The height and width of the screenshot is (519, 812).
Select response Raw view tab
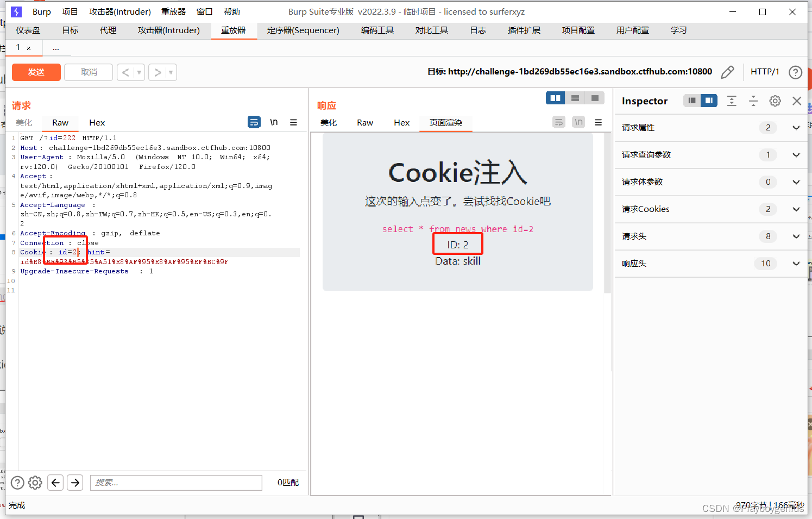click(x=365, y=123)
